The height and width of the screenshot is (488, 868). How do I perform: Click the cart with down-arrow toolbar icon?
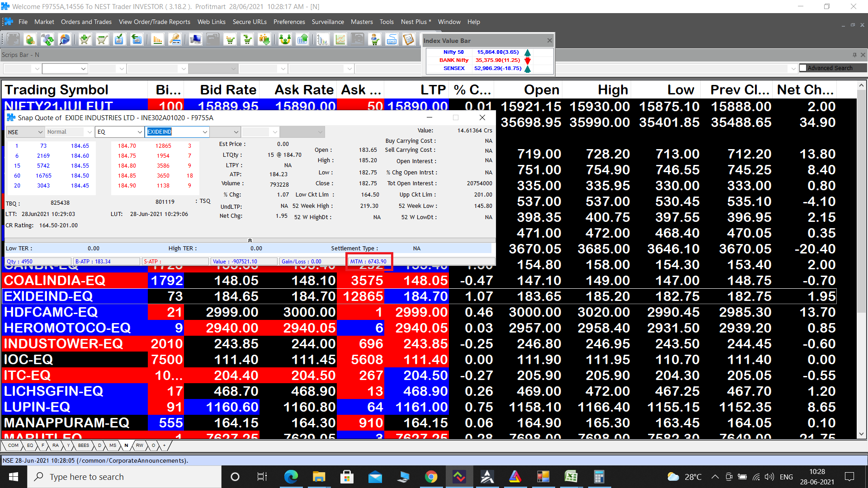pos(247,40)
